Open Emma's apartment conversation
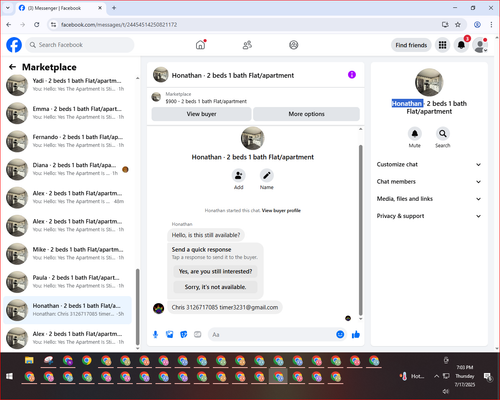Viewport: 500px width, 400px height. tap(67, 113)
